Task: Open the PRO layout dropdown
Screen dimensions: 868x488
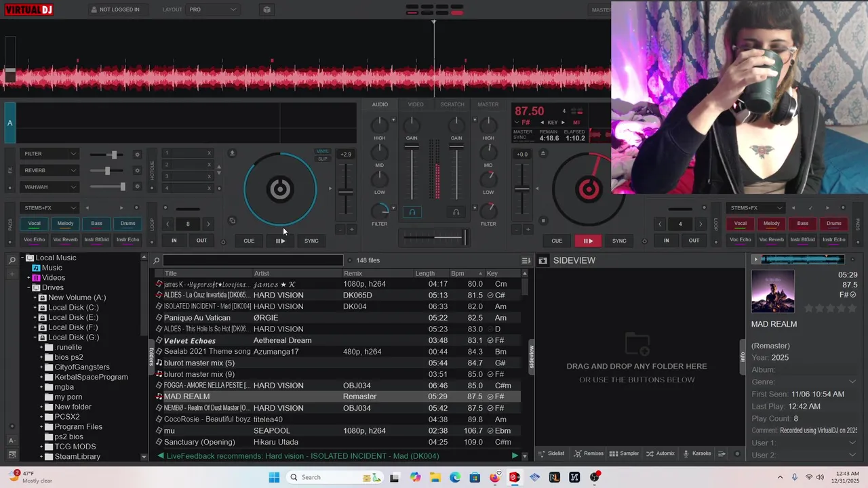Action: (x=213, y=9)
